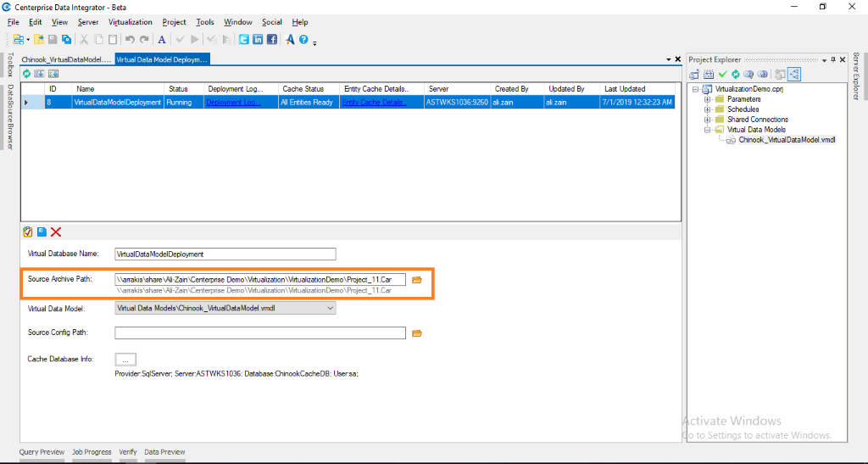
Task: Expand the Parameters folder node
Action: (x=707, y=99)
